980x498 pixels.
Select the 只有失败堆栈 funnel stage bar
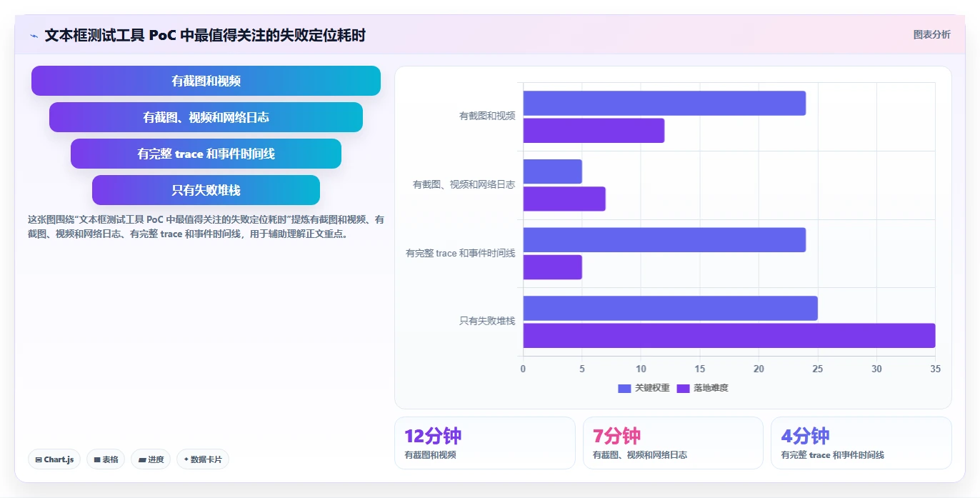click(206, 190)
